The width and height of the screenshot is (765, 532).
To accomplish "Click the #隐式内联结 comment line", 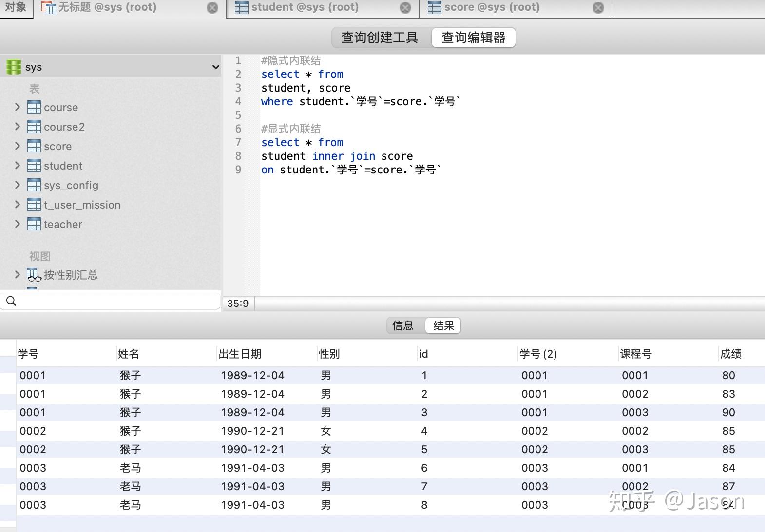I will click(291, 60).
